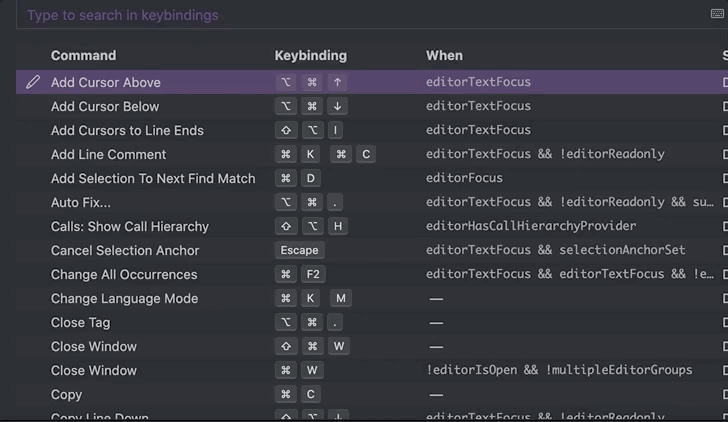Click the Escape key badge for Cancel Selection Anchor
Viewport: 728px width, 422px height.
point(299,250)
